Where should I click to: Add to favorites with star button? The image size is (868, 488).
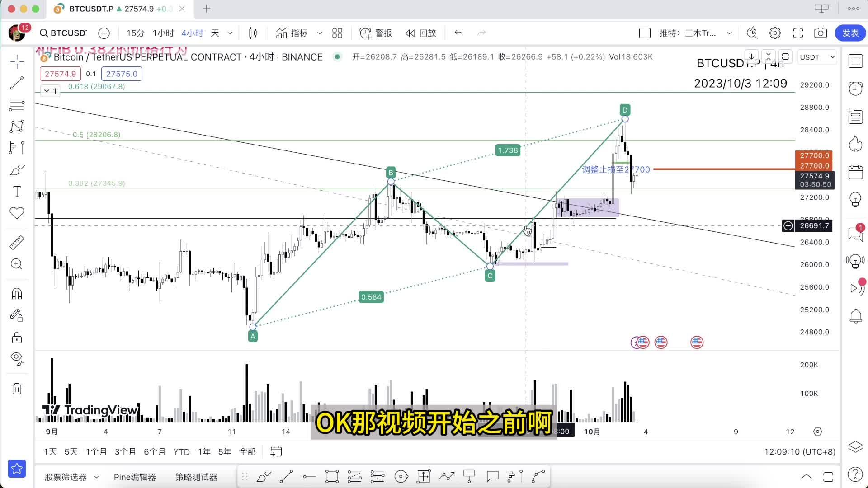click(17, 469)
